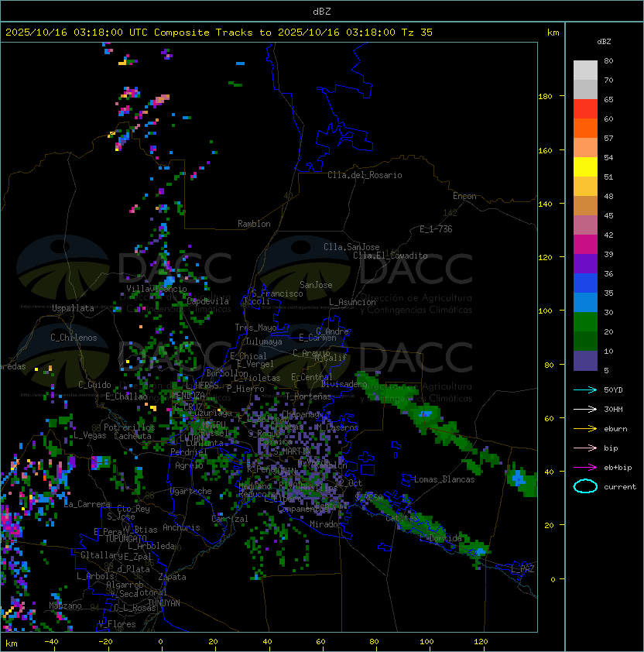Viewport: 644px width, 652px height.
Task: Click the Zapata place label
Action: click(x=172, y=577)
